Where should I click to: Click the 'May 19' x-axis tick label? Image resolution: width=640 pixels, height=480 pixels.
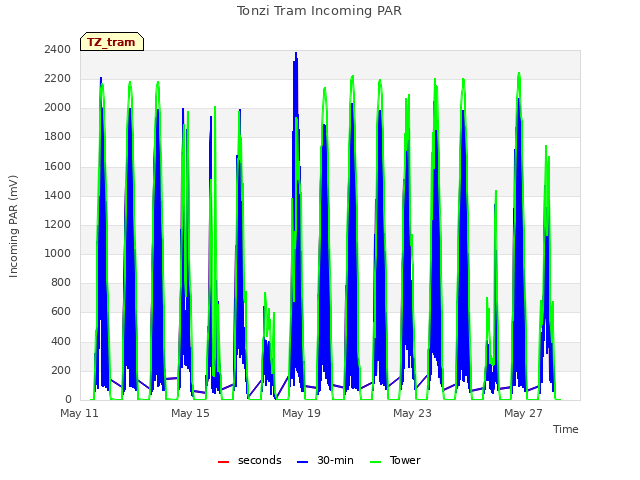pyautogui.click(x=301, y=413)
